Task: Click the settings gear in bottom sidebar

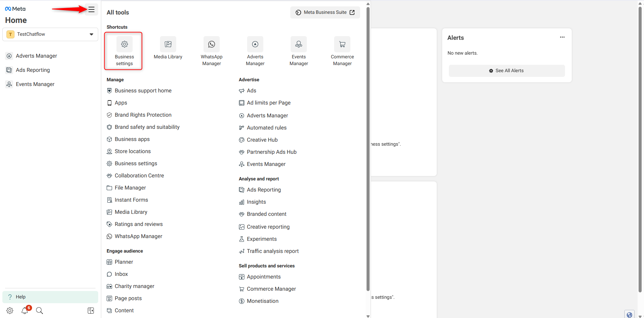Action: 10,311
